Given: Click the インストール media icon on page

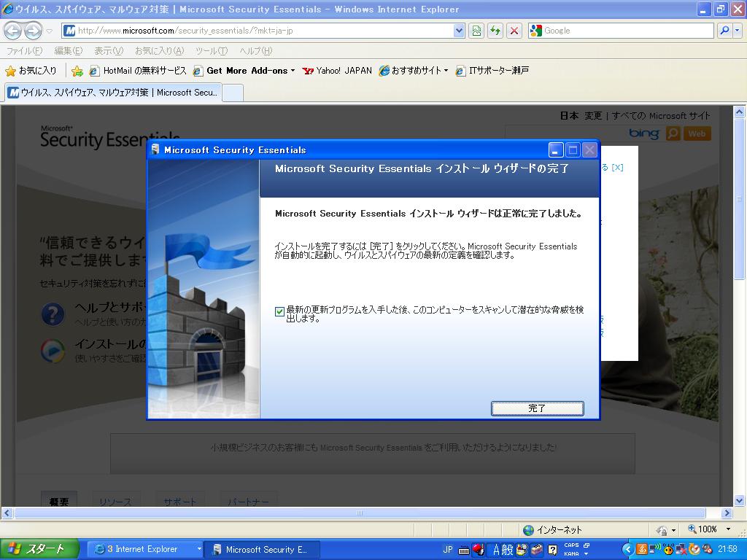Looking at the screenshot, I should pyautogui.click(x=53, y=351).
